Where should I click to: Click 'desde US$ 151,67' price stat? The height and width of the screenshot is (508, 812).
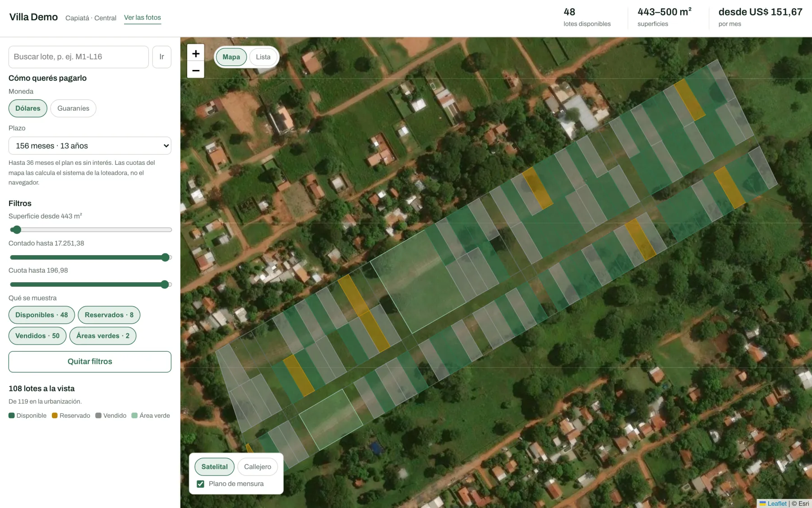761,18
